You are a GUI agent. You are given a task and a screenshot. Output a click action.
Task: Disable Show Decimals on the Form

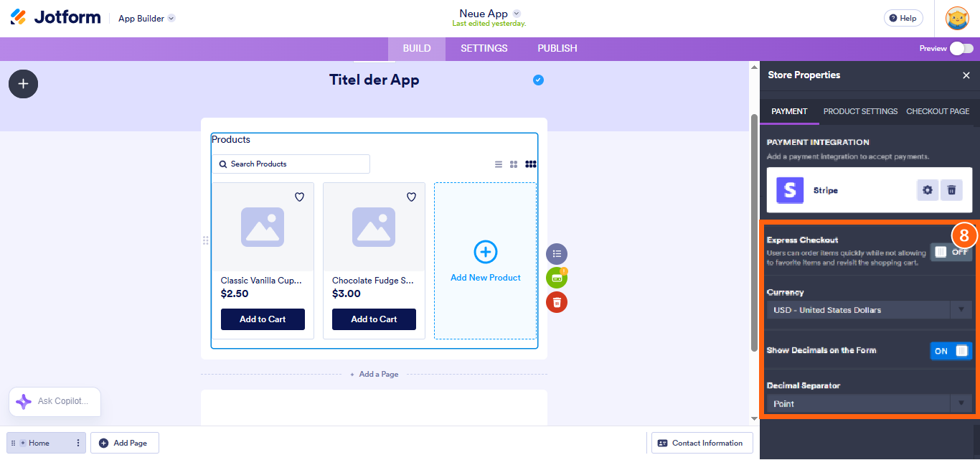point(951,351)
